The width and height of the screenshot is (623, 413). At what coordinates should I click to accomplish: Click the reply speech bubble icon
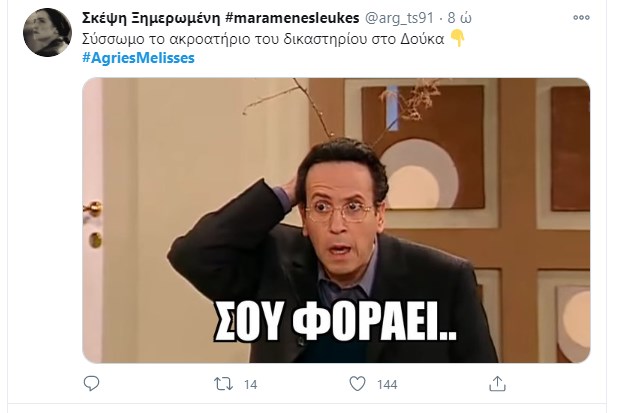click(x=91, y=384)
